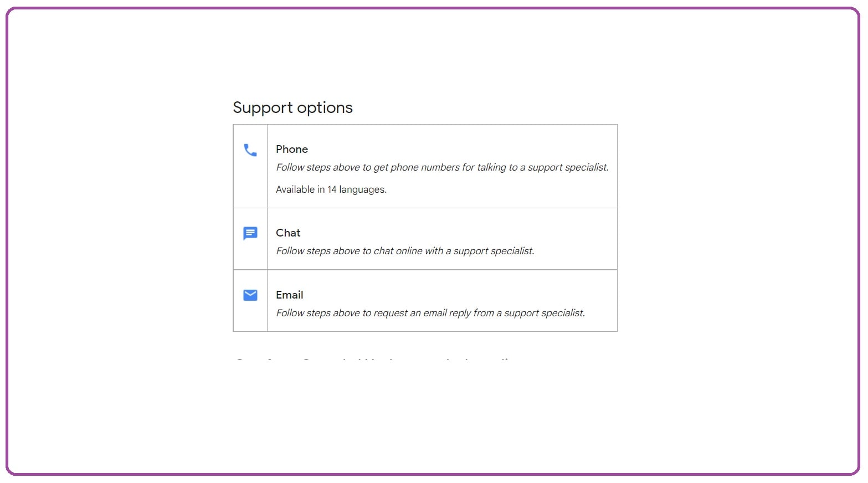Click the "Email" option title

tap(290, 295)
